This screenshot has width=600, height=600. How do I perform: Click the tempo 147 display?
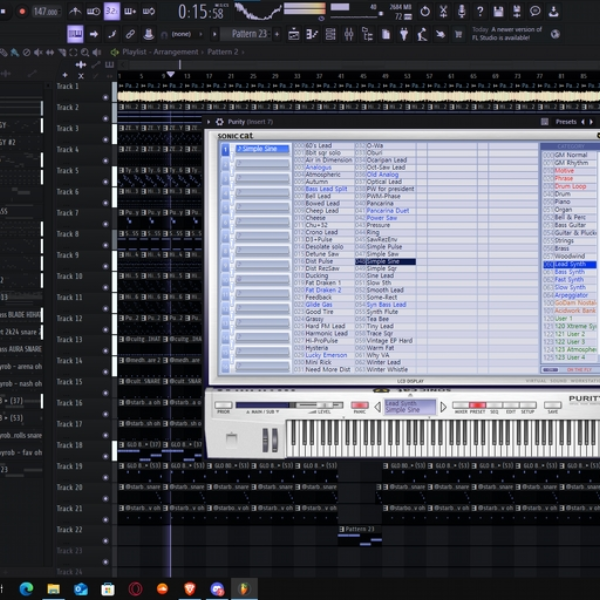point(46,11)
